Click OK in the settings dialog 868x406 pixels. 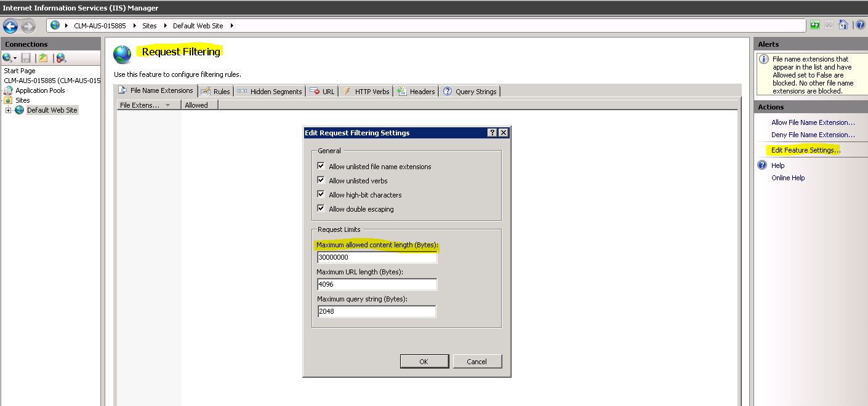[424, 361]
